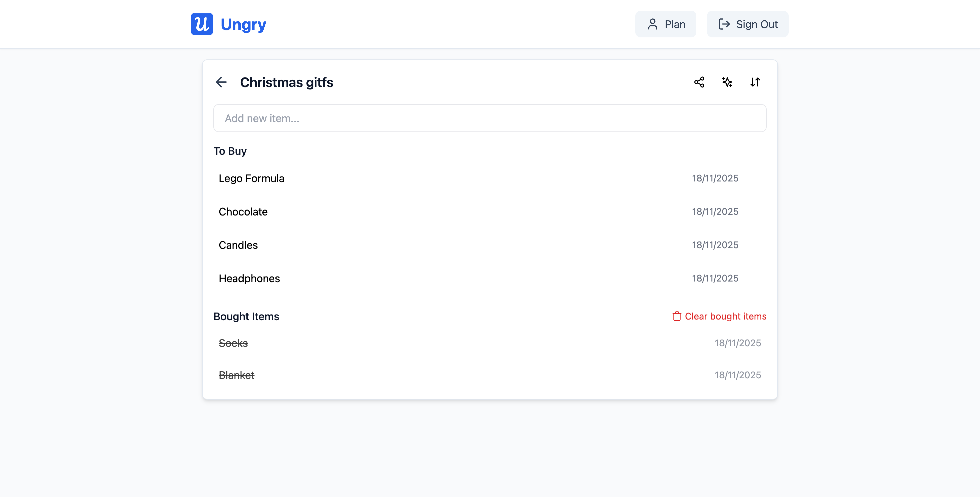Screen dimensions: 980x497
Task: Mark Candles as bought
Action: point(238,245)
